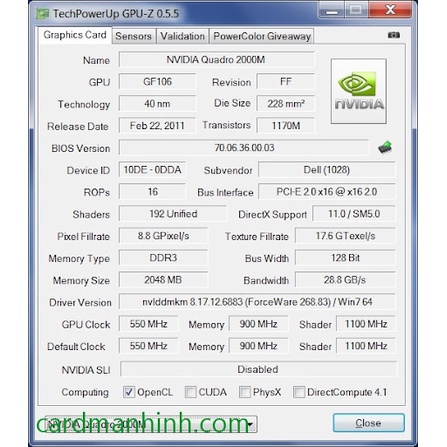Click the BIOS Version label text
The width and height of the screenshot is (447, 447).
[81, 148]
